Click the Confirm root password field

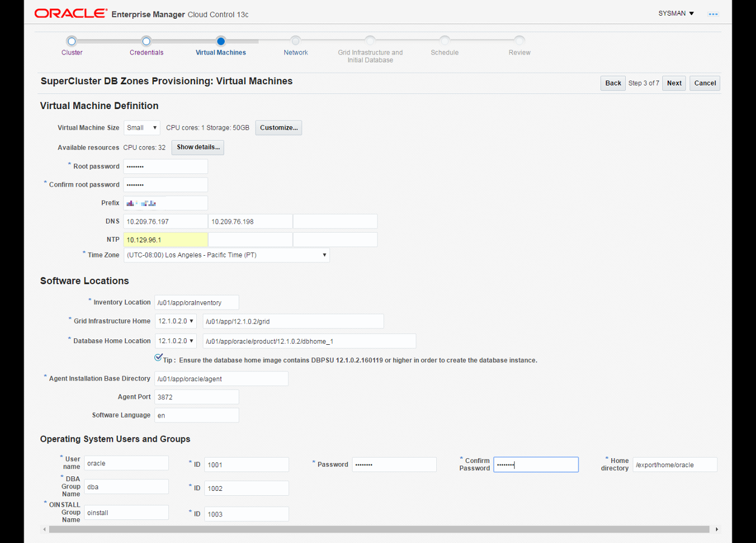pyautogui.click(x=166, y=185)
